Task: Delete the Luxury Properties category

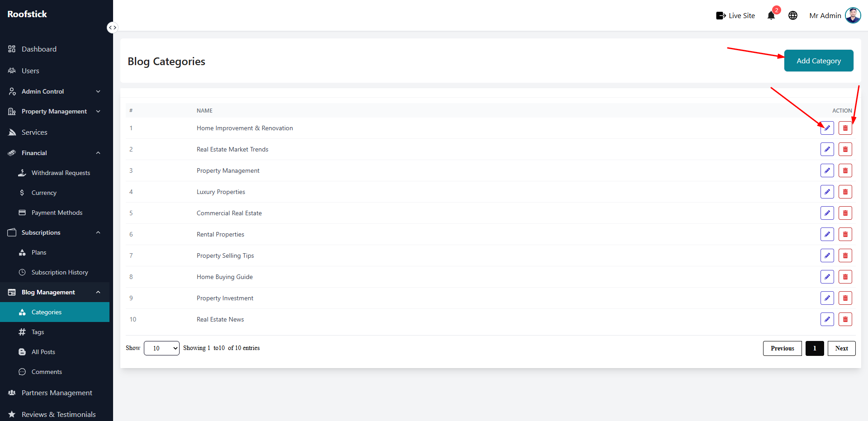Action: [x=845, y=192]
